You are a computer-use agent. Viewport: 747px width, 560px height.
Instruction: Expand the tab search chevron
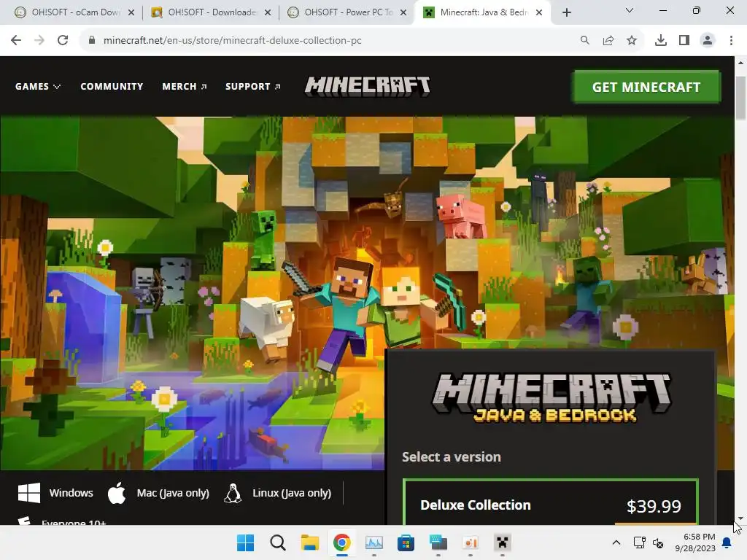tap(630, 10)
